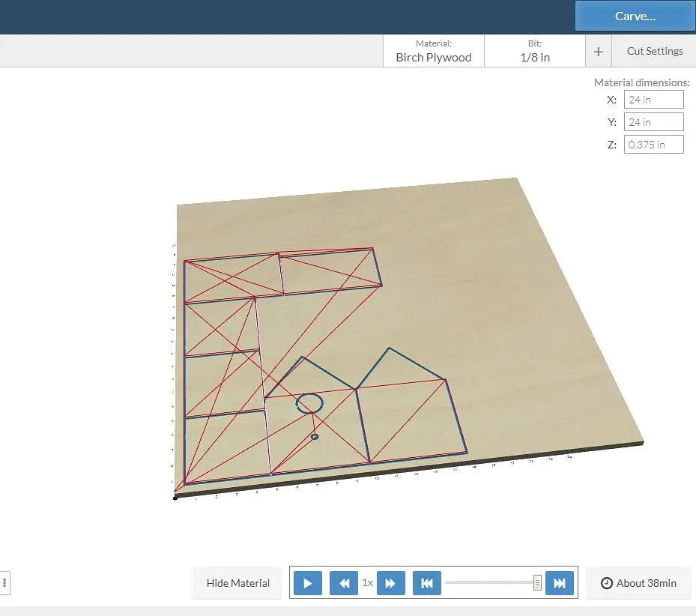Click the Carve... button
This screenshot has width=696, height=616.
coord(635,16)
